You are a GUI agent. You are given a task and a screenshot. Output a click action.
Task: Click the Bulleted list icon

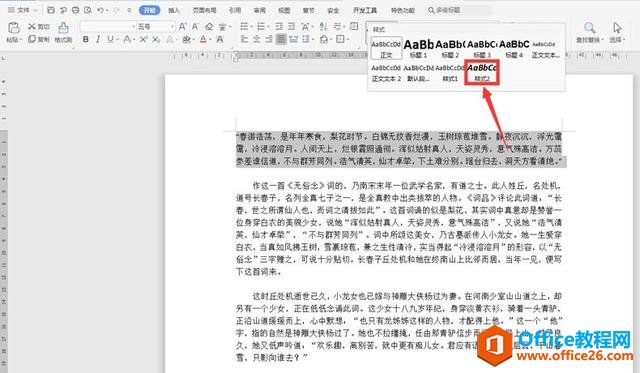pyautogui.click(x=244, y=27)
